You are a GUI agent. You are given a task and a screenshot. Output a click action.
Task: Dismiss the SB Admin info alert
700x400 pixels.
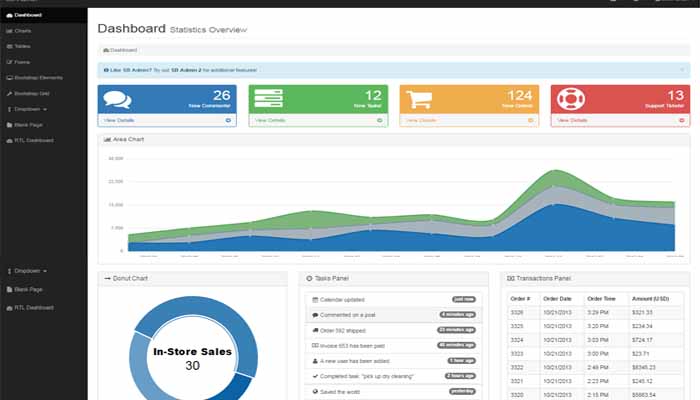pos(682,70)
